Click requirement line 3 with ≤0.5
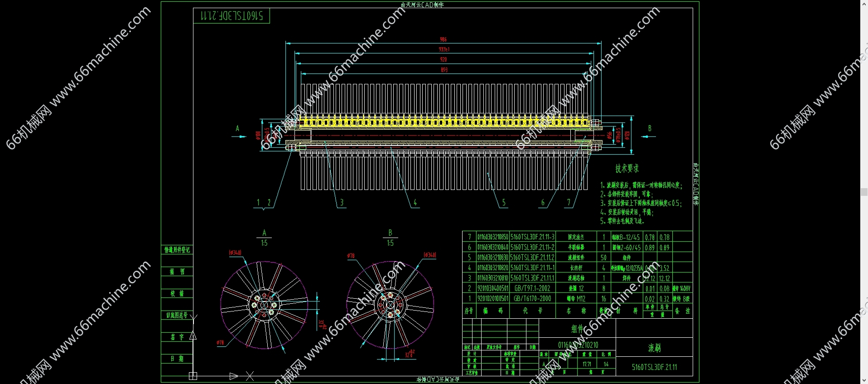The height and width of the screenshot is (384, 868). tap(641, 203)
